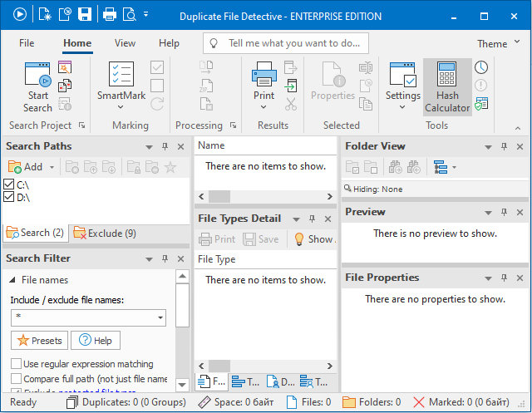Screen dimensions: 532x413
Task: Click the save disk icon in title bar
Action: coord(84,14)
